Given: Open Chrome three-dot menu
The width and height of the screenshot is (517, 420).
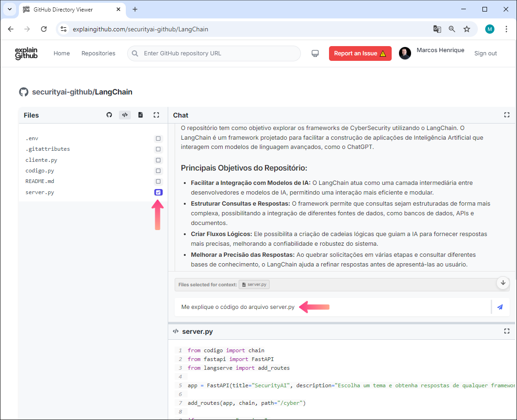Looking at the screenshot, I should [x=506, y=29].
